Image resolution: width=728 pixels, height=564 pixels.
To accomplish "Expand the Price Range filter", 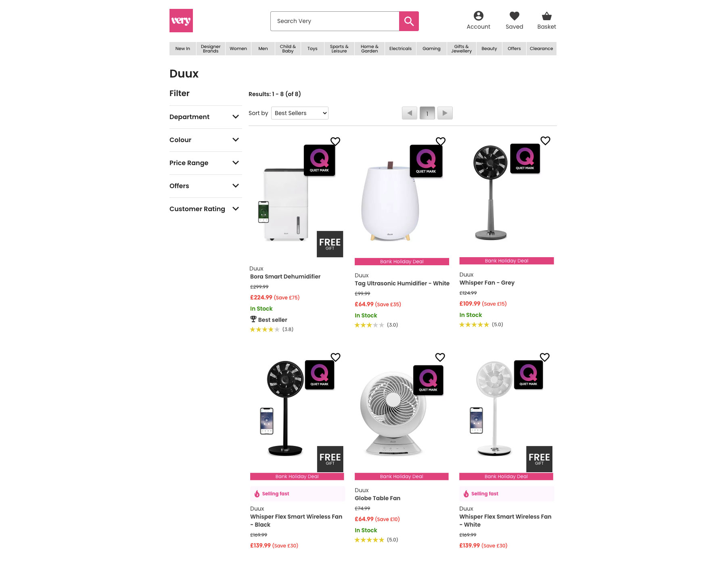I will (205, 163).
